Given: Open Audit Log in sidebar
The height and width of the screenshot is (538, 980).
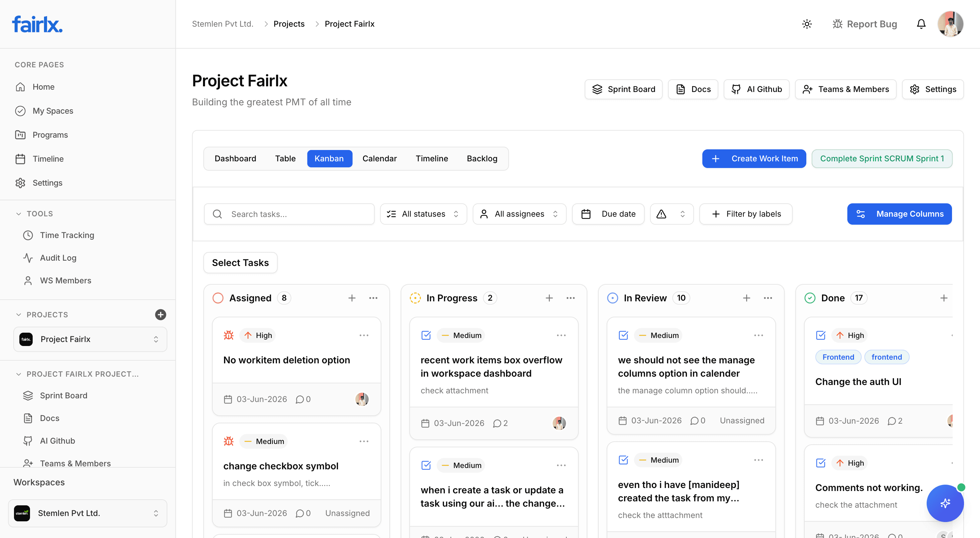Looking at the screenshot, I should coord(58,258).
